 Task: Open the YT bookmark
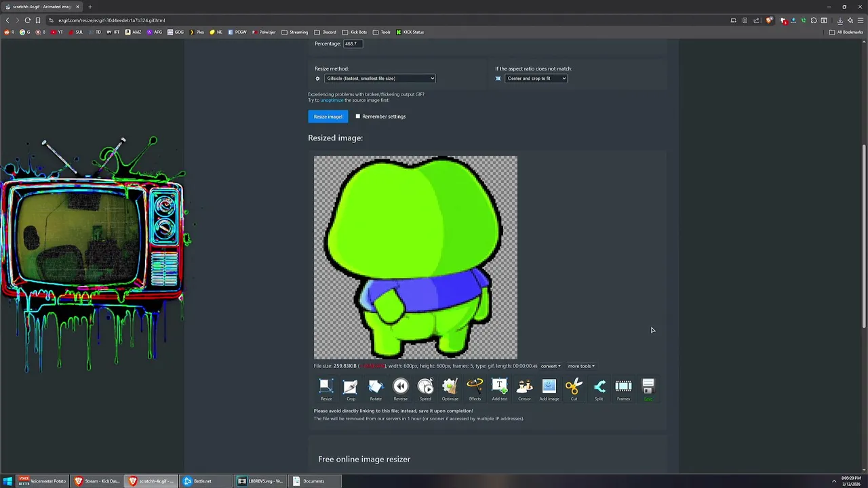56,32
